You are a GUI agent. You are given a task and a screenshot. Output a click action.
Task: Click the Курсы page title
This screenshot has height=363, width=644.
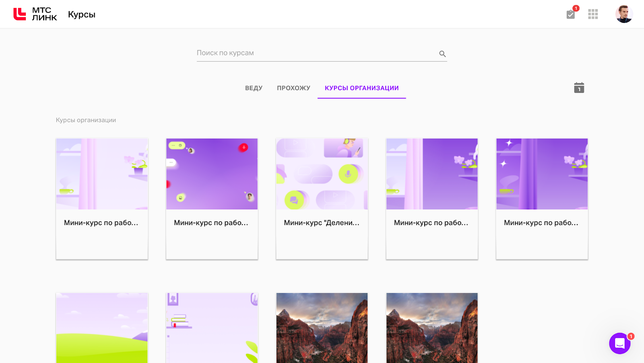(82, 14)
